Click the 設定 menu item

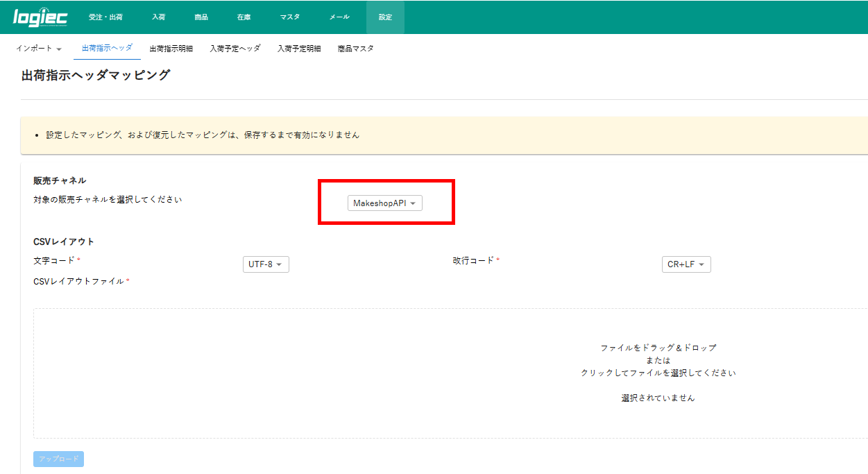[x=385, y=17]
